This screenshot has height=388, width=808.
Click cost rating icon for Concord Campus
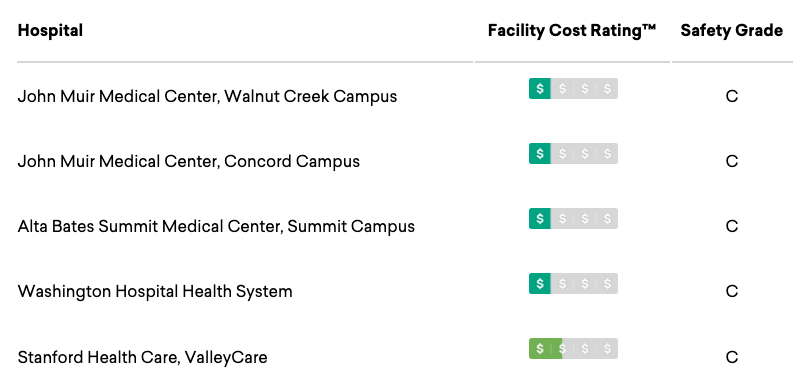(573, 154)
